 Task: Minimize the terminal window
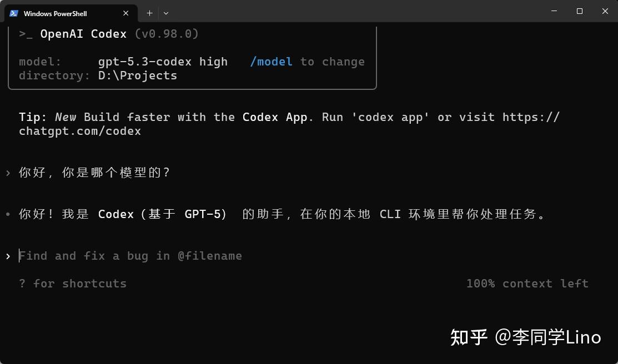[554, 11]
